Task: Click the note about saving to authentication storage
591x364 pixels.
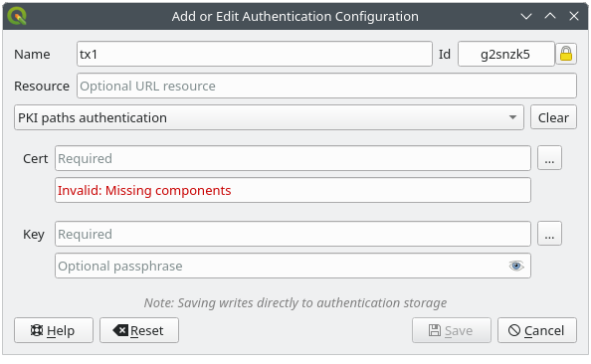Action: (x=295, y=303)
